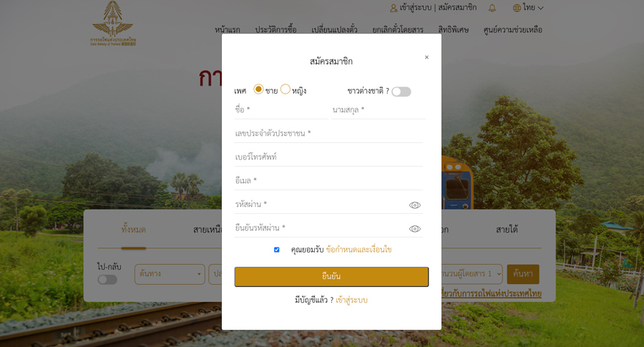Image resolution: width=644 pixels, height=347 pixels.
Task: Open the passenger count dropdown
Action: [472, 274]
